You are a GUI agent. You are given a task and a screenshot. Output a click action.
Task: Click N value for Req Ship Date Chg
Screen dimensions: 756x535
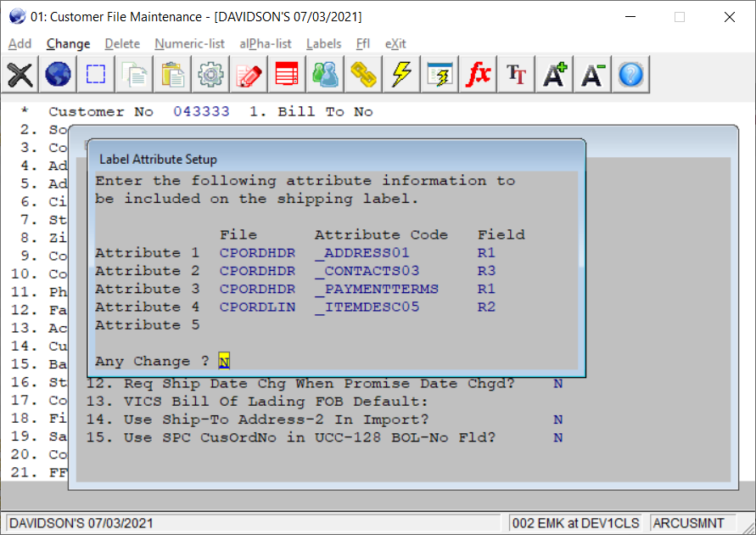557,384
